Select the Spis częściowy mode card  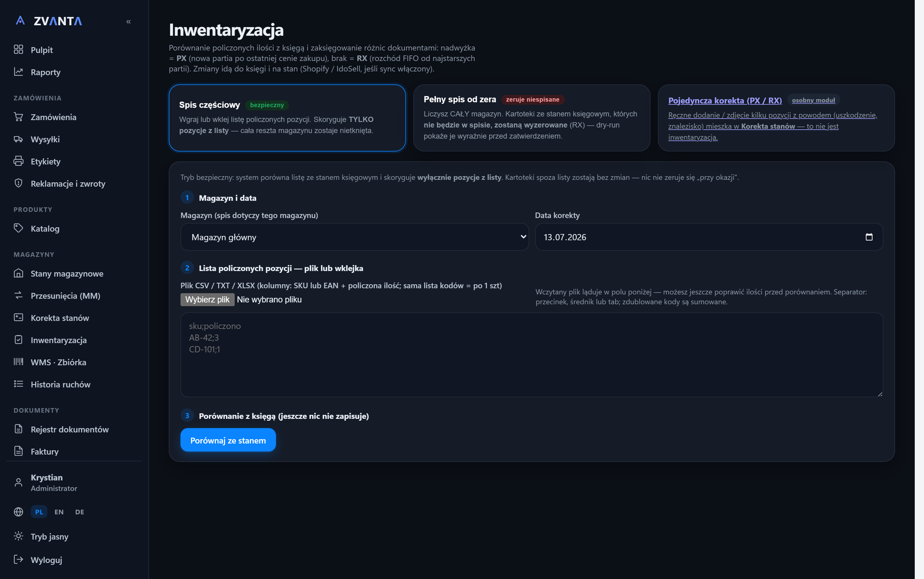(x=287, y=118)
